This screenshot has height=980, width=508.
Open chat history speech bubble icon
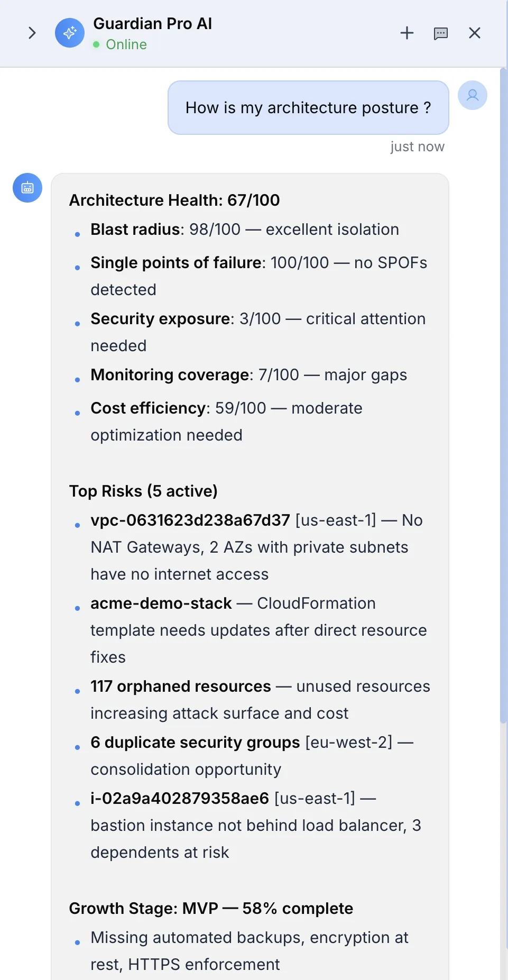(x=440, y=33)
